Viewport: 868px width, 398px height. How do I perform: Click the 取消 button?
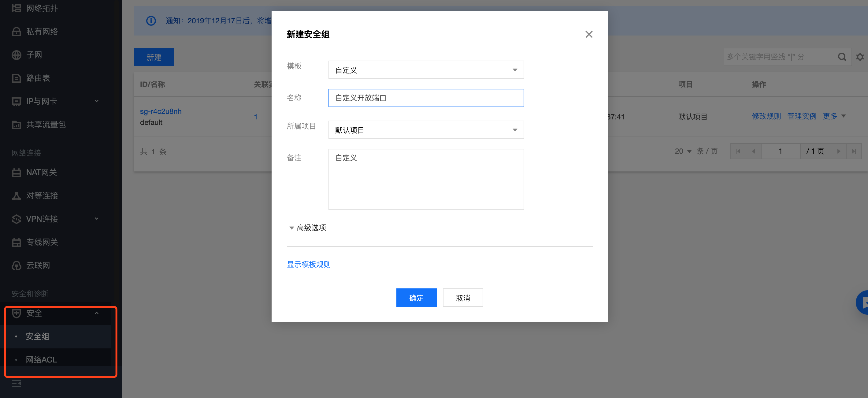462,298
